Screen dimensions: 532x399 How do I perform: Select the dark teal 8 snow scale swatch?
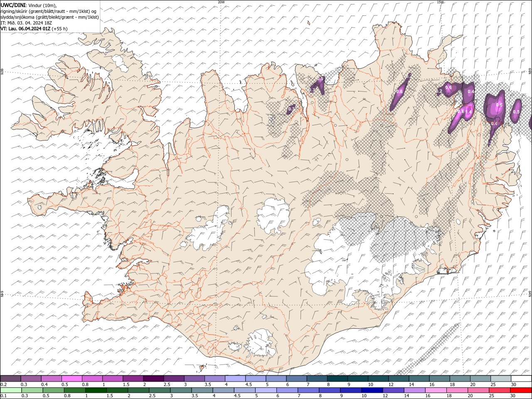point(337,379)
